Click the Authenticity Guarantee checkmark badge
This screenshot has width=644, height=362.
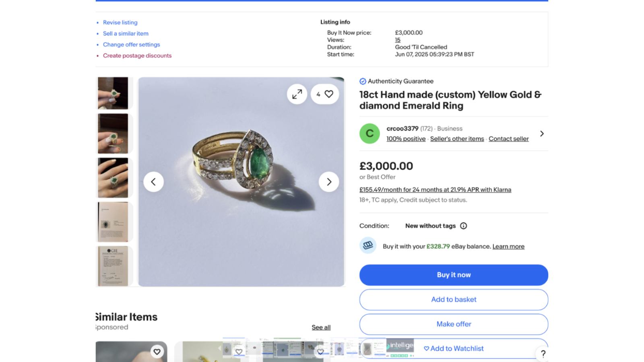(363, 81)
